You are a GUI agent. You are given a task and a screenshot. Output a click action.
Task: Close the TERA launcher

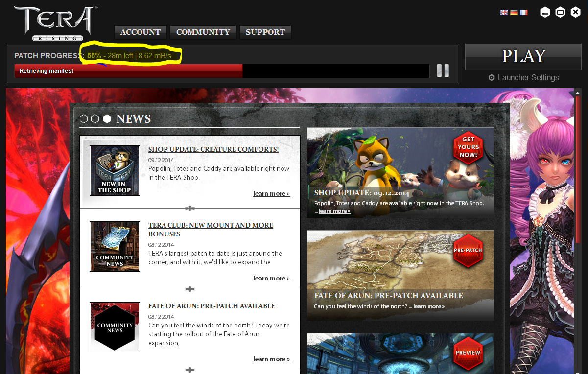(x=576, y=12)
